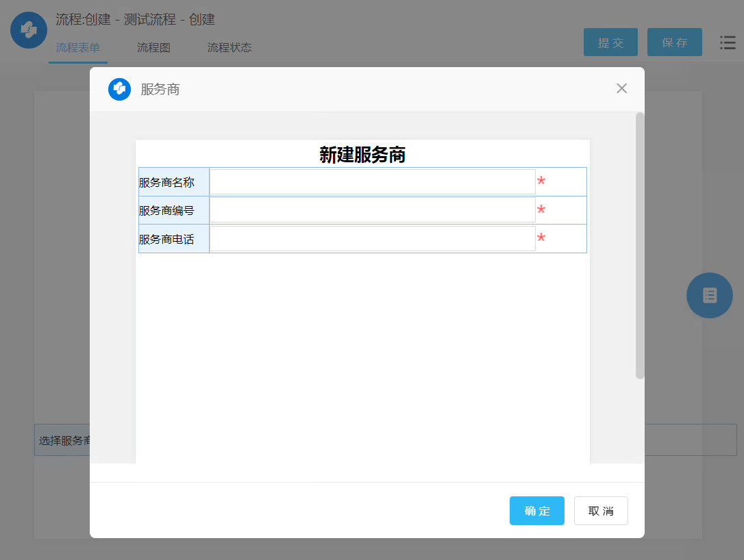Click the 服务商 title in the dialog header
744x560 pixels.
pos(160,90)
